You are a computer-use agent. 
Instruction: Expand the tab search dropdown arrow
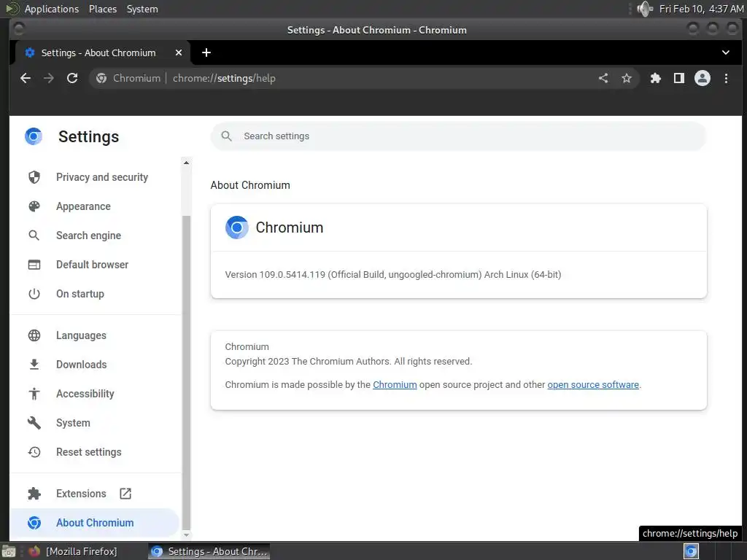click(726, 52)
